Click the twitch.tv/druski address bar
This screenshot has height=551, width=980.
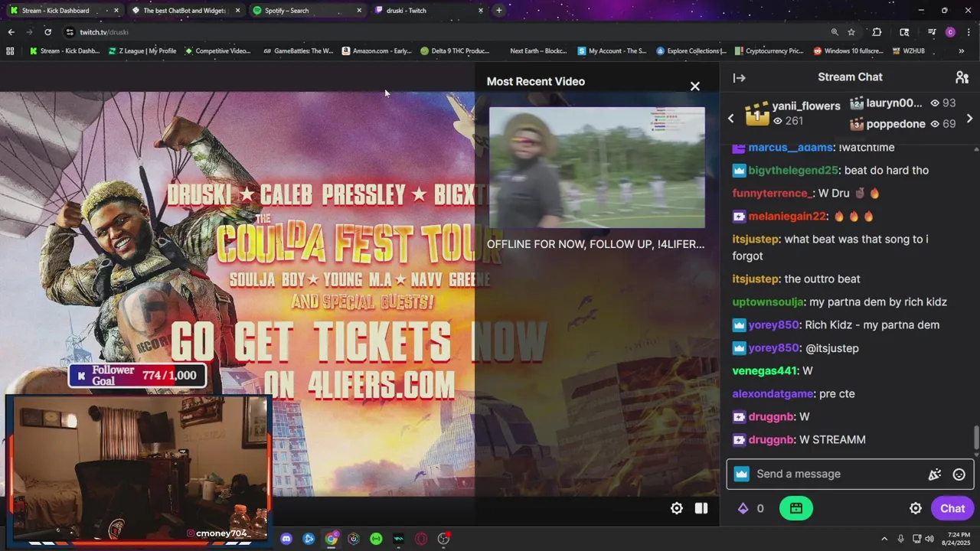point(444,32)
